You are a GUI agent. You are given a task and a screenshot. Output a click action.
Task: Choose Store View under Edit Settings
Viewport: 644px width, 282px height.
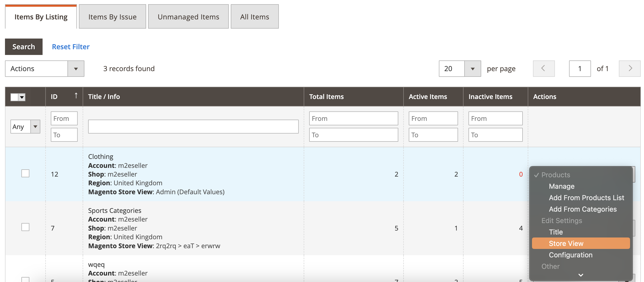point(566,243)
